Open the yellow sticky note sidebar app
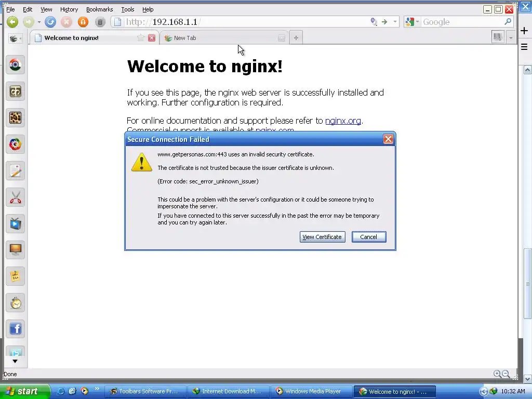Image resolution: width=532 pixels, height=399 pixels. tap(15, 276)
